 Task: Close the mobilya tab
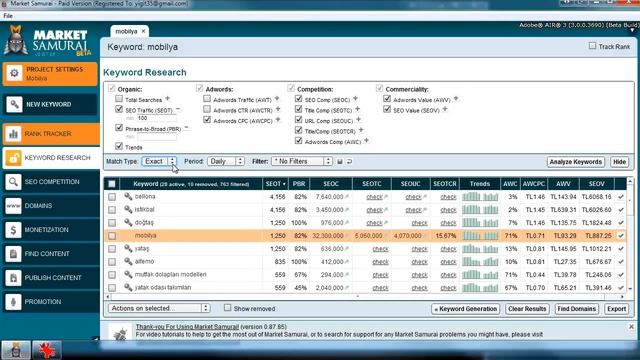[x=143, y=31]
